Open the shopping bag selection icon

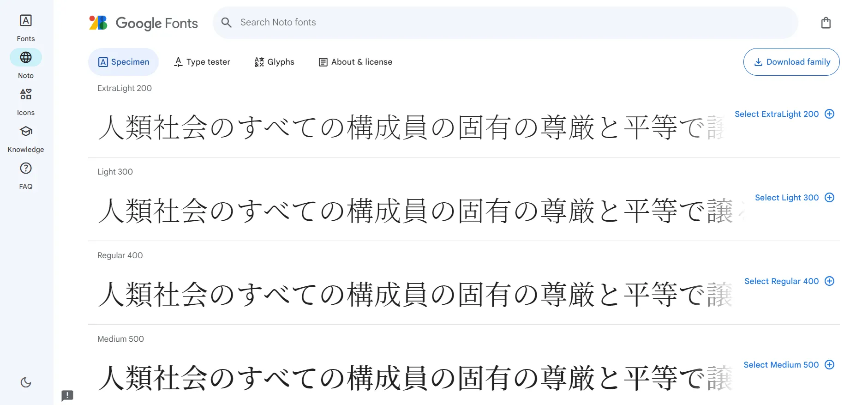[x=826, y=23]
